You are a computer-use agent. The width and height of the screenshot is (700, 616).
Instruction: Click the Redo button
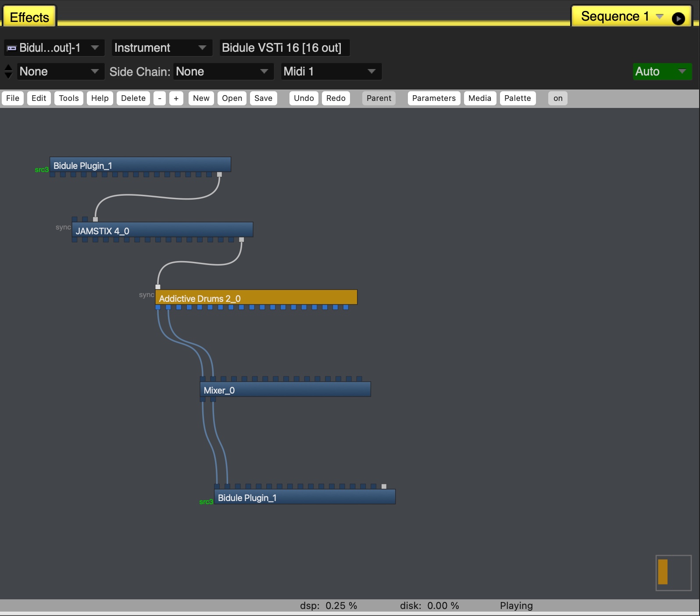click(336, 98)
